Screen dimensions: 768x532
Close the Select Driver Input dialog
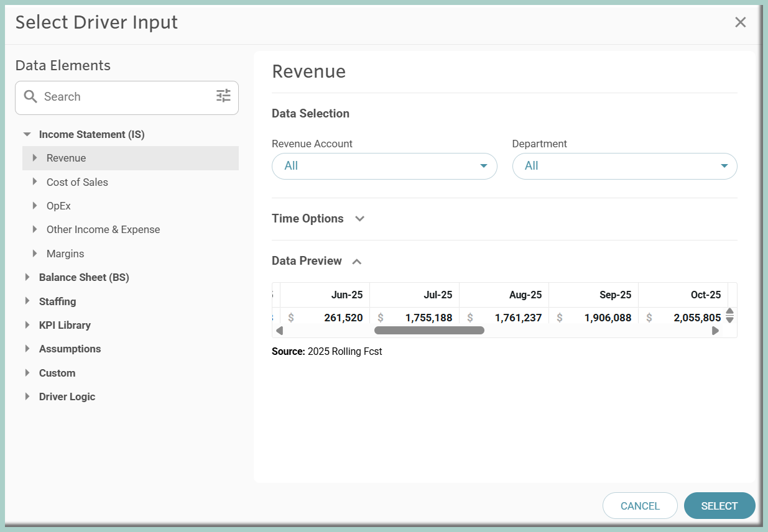point(740,22)
